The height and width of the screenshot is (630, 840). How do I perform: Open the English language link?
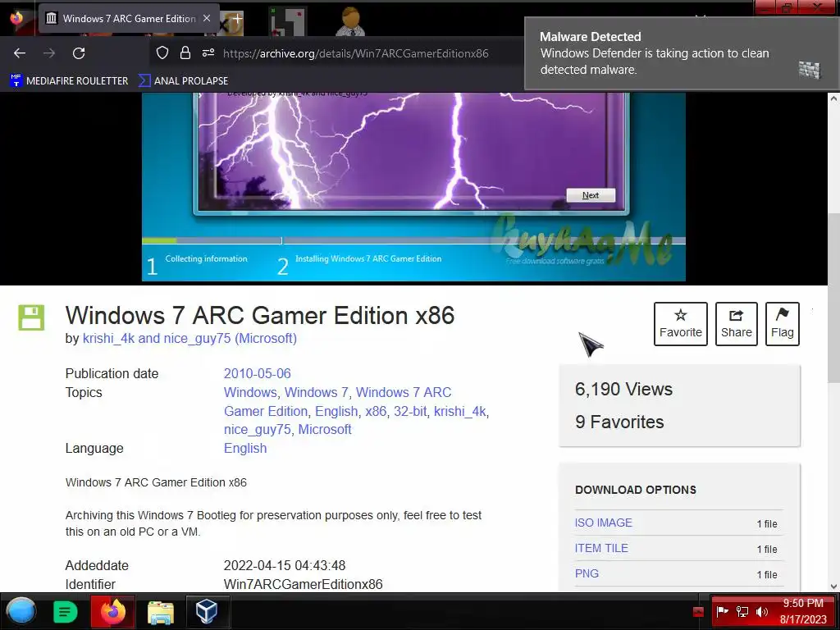pyautogui.click(x=245, y=448)
